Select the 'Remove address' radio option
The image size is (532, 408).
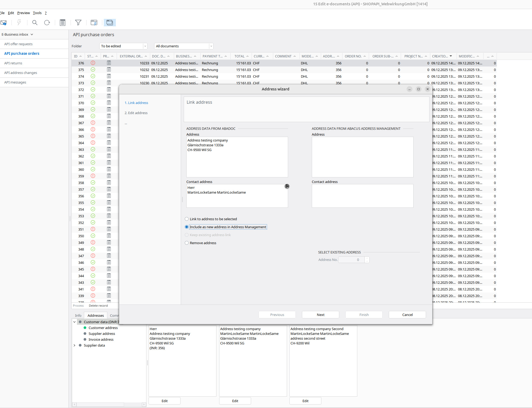pyautogui.click(x=187, y=243)
